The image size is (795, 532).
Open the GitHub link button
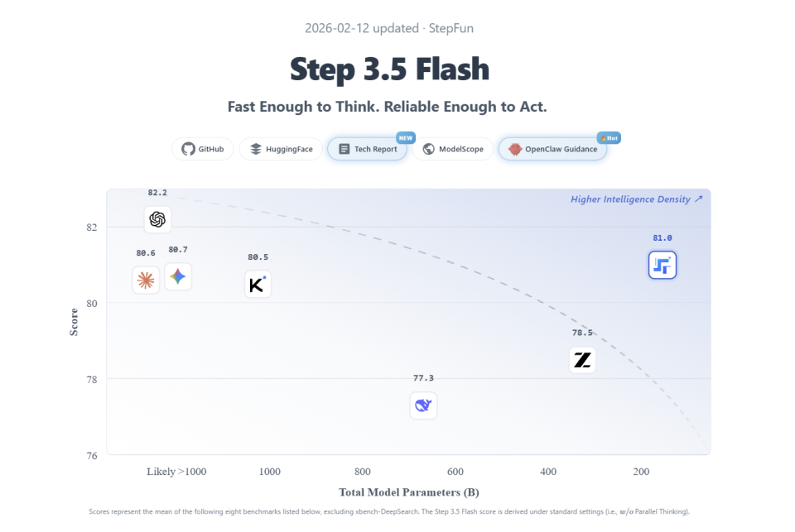click(203, 149)
